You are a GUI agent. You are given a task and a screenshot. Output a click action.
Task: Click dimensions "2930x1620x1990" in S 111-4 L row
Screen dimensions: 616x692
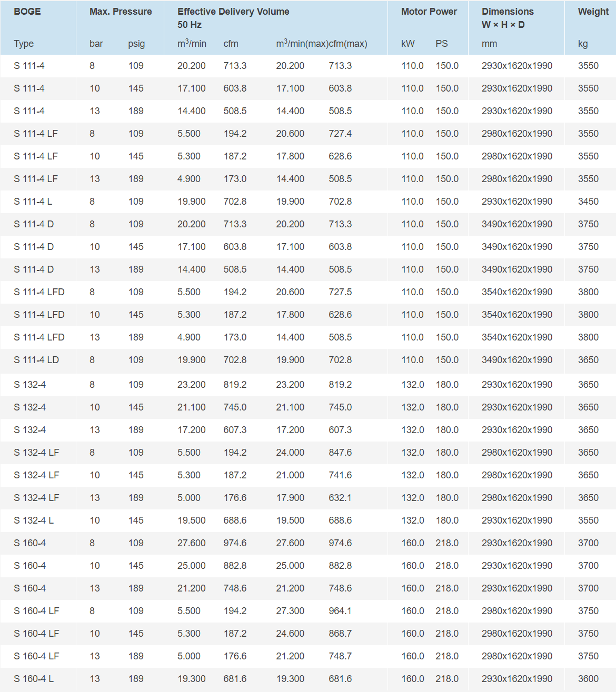point(517,202)
